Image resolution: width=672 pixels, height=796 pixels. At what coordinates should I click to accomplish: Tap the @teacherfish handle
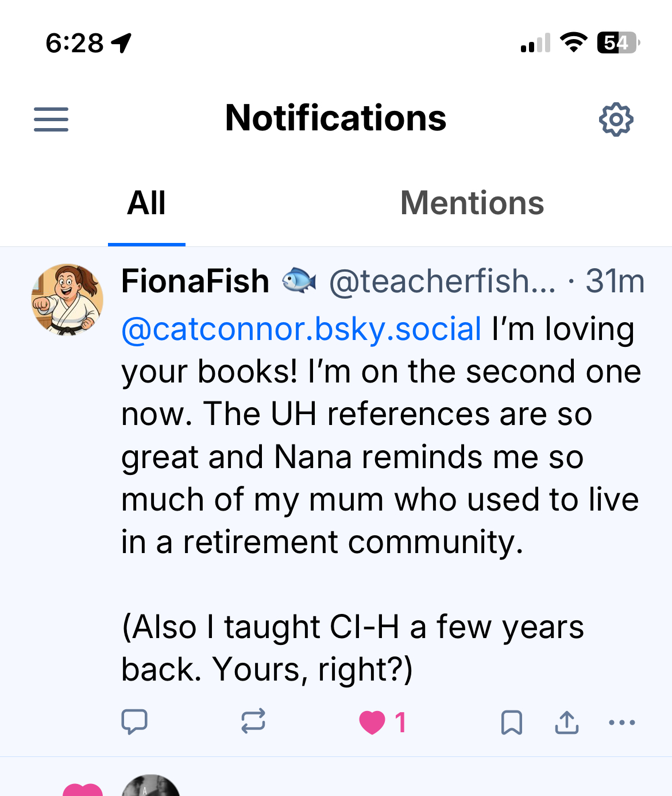442,282
